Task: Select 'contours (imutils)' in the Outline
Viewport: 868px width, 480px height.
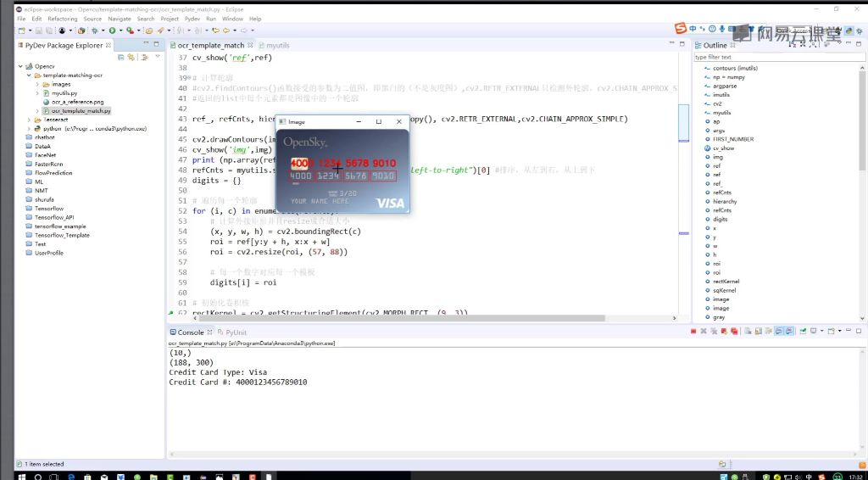Action: (x=735, y=68)
